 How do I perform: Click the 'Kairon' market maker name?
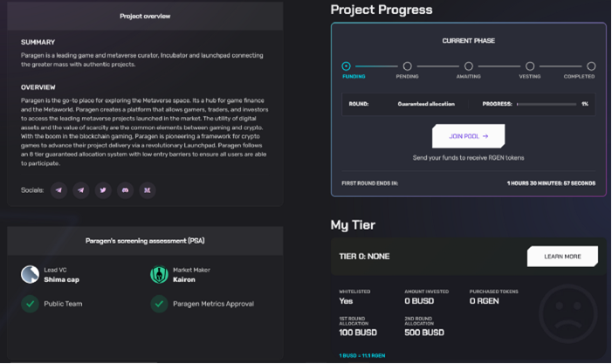184,279
